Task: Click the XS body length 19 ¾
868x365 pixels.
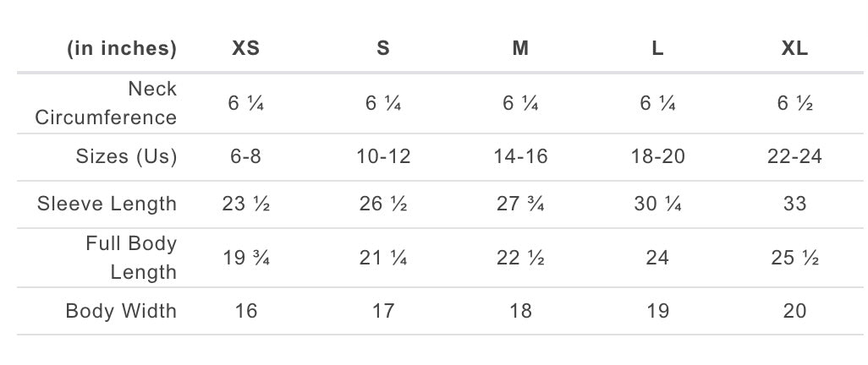Action: pos(245,258)
